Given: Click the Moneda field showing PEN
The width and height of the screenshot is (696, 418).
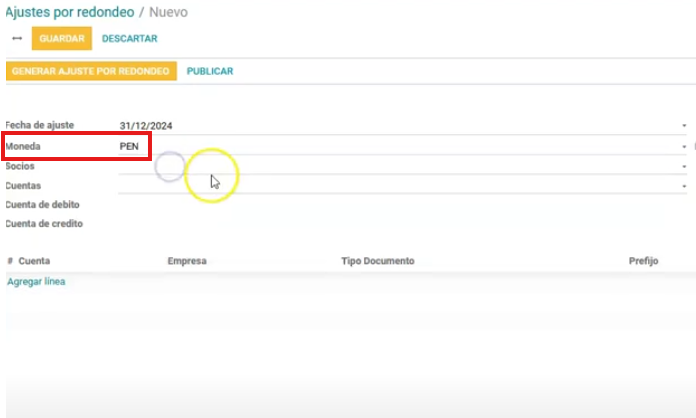Looking at the screenshot, I should (x=390, y=146).
